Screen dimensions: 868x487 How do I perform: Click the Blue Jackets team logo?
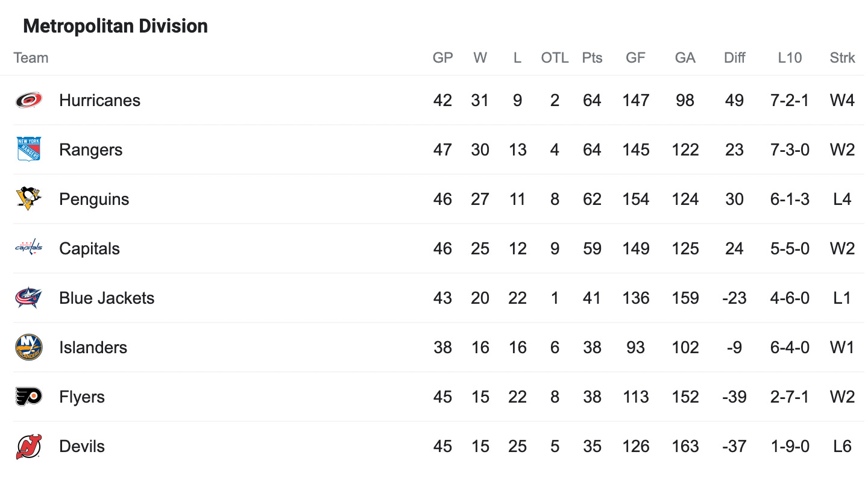[x=29, y=298]
